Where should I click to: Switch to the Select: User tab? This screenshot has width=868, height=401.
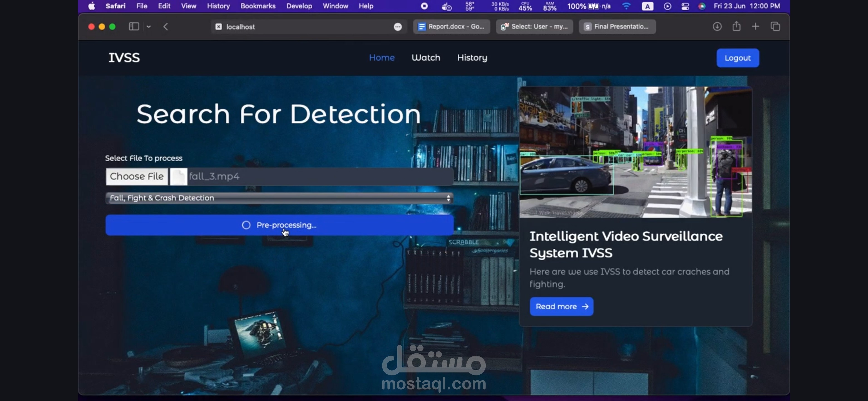534,27
